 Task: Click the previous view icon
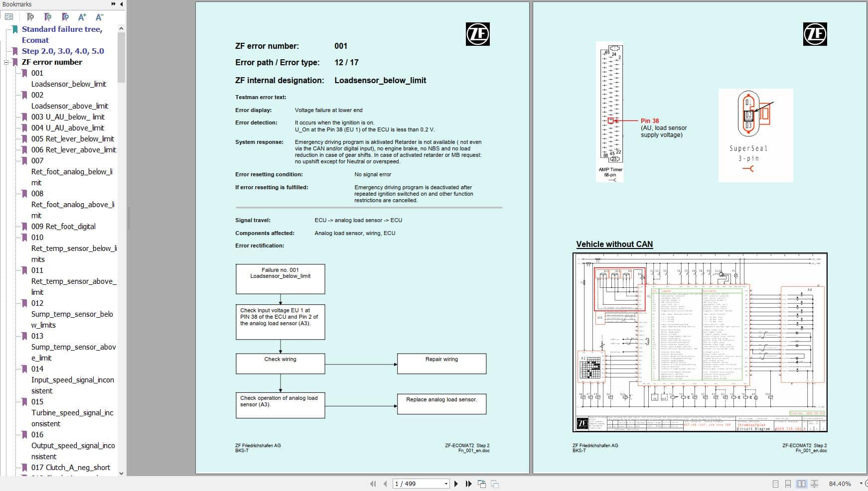pyautogui.click(x=482, y=484)
